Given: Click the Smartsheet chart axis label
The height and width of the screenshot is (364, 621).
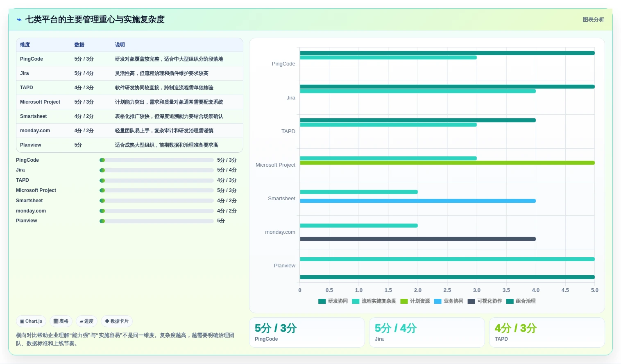Looking at the screenshot, I should (x=281, y=199).
